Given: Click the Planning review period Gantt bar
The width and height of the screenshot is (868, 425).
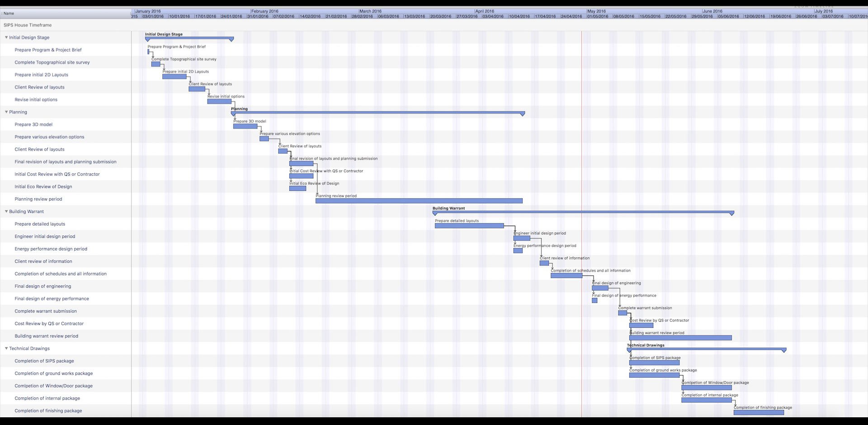Looking at the screenshot, I should pyautogui.click(x=419, y=201).
